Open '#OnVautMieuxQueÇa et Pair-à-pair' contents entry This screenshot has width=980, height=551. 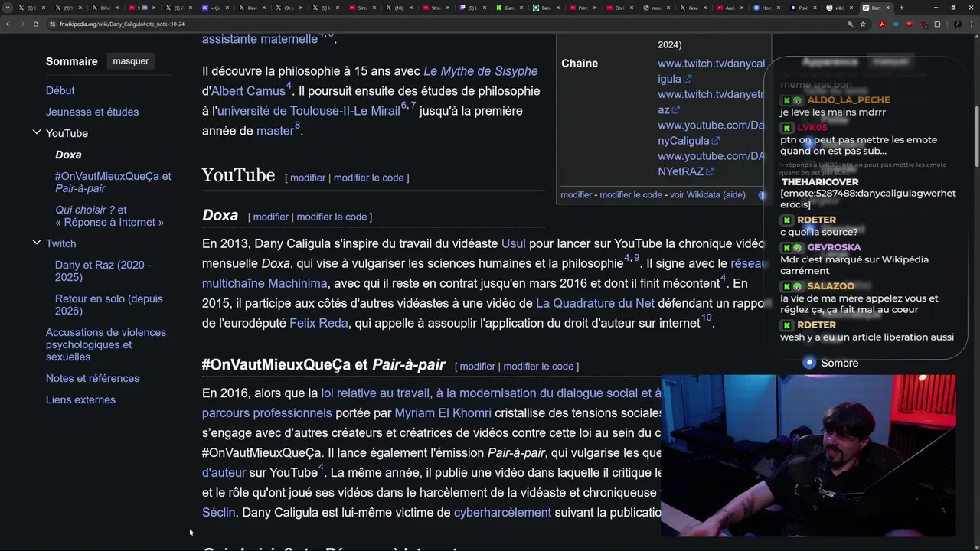pos(113,182)
